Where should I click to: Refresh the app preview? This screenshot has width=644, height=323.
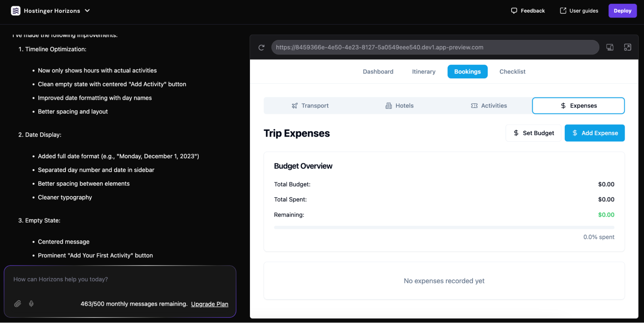[261, 47]
